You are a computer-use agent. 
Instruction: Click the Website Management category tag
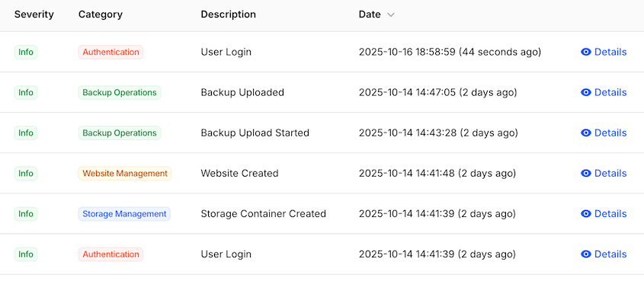[x=125, y=173]
